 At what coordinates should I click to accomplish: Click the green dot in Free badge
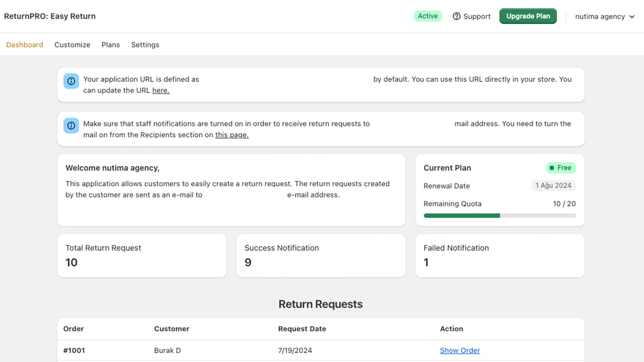552,168
